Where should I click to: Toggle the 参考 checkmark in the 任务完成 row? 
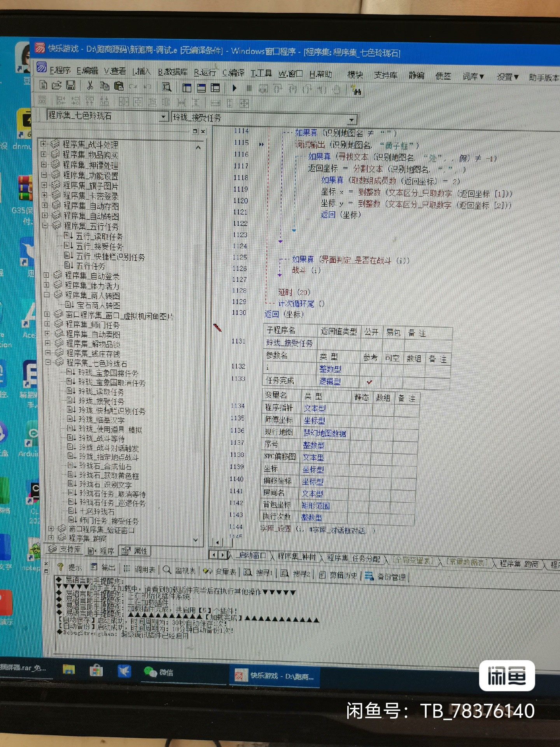[x=369, y=382]
